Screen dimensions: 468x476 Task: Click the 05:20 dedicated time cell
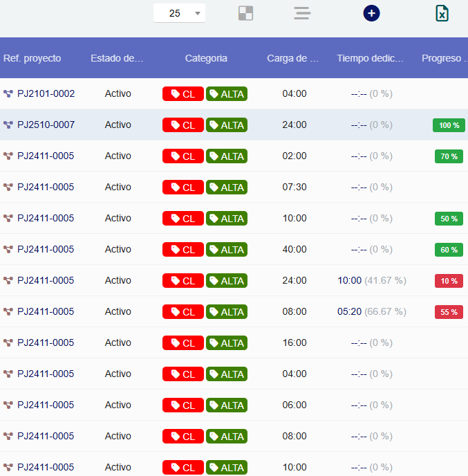350,311
